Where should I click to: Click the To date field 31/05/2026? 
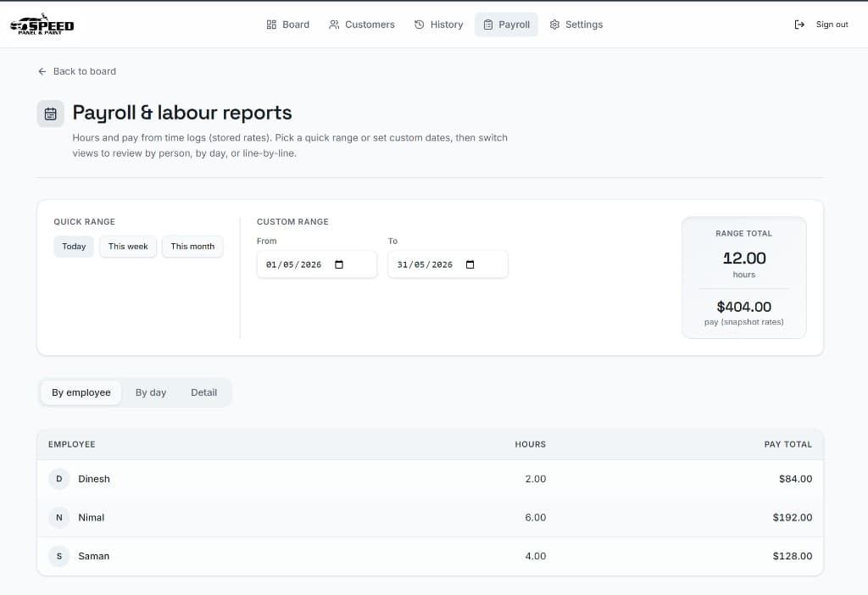[448, 264]
